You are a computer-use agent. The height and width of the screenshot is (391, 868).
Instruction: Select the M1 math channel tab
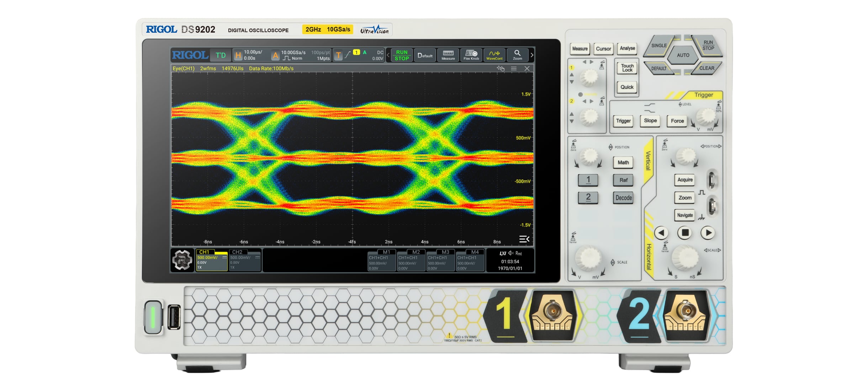point(386,252)
